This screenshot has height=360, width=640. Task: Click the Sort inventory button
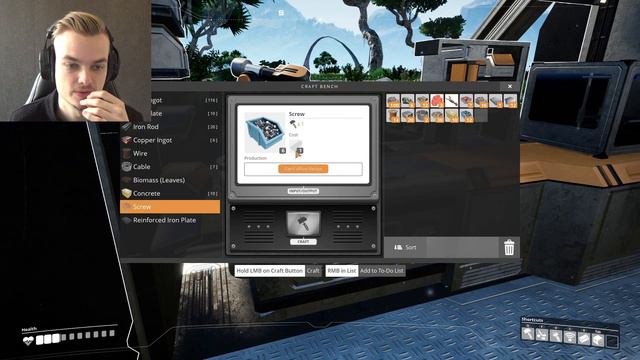pyautogui.click(x=405, y=247)
